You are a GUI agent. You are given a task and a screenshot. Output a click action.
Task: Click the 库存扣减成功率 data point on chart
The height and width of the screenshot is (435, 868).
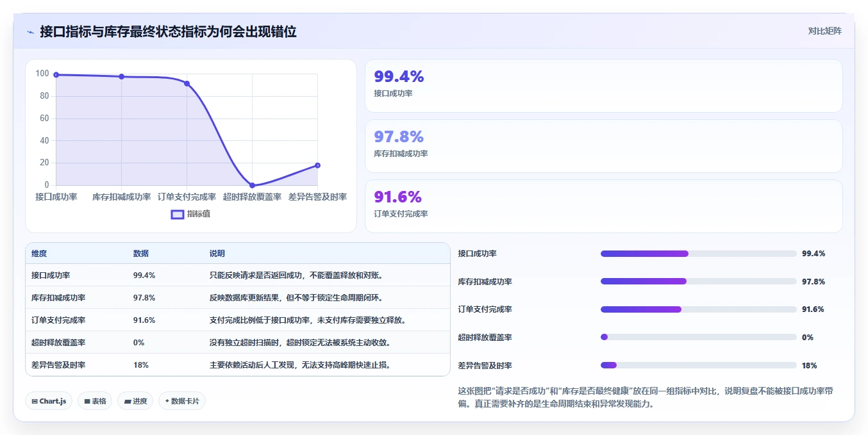(122, 77)
